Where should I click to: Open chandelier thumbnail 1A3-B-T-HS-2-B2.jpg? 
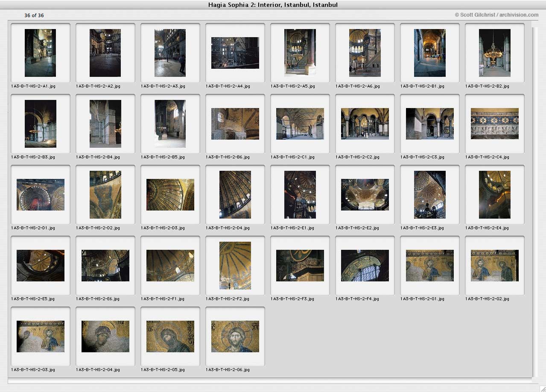pyautogui.click(x=495, y=53)
